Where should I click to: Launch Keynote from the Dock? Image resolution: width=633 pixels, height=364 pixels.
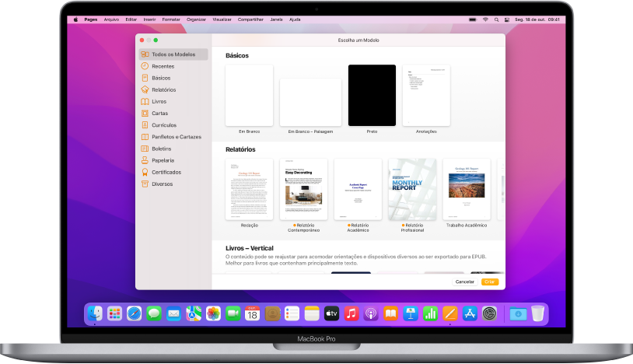coord(411,313)
